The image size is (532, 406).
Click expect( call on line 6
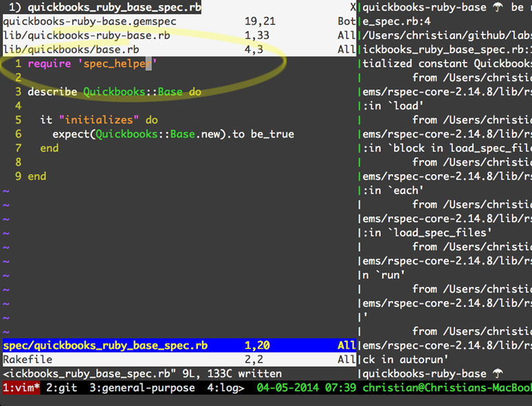[74, 134]
